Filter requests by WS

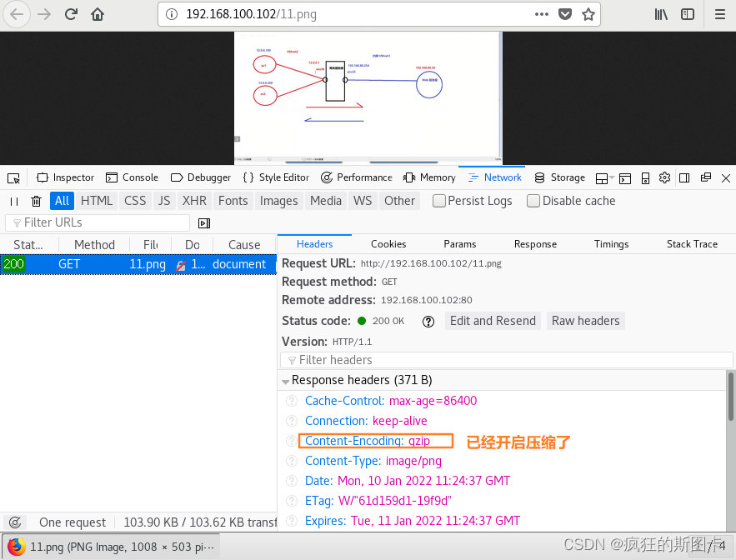click(x=363, y=201)
